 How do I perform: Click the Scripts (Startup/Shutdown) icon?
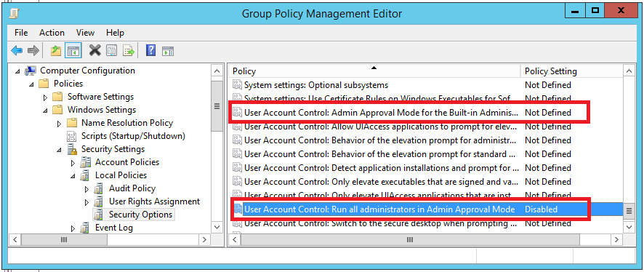72,136
